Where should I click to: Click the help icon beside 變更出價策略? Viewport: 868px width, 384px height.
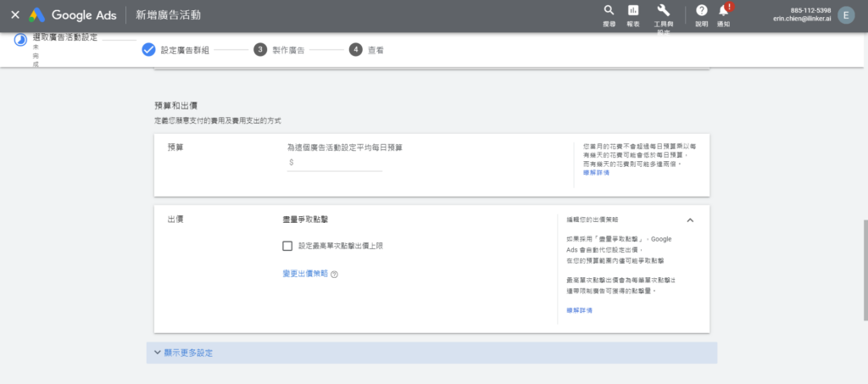click(334, 274)
